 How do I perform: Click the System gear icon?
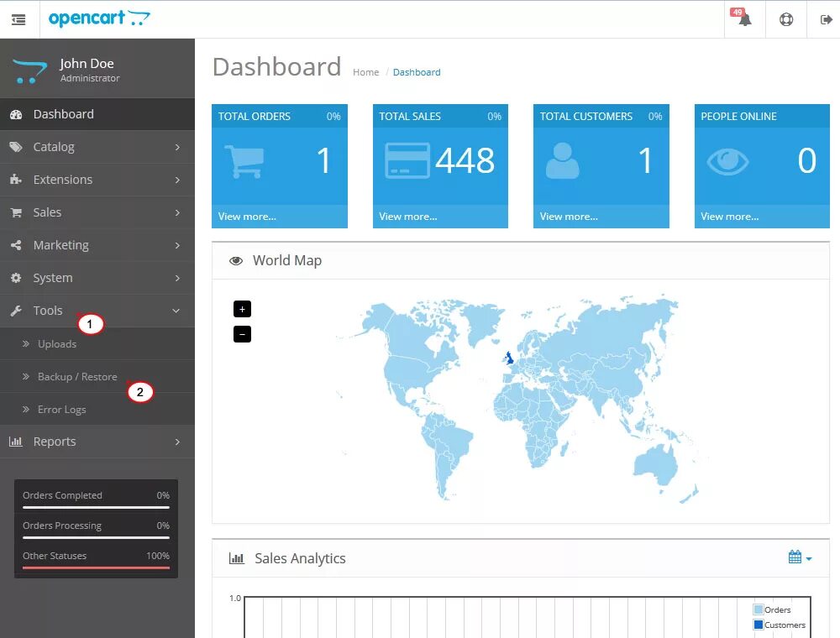(x=16, y=278)
